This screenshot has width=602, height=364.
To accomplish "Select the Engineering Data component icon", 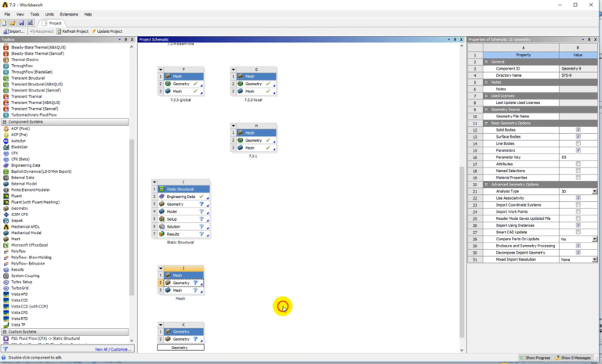I will click(x=5, y=165).
